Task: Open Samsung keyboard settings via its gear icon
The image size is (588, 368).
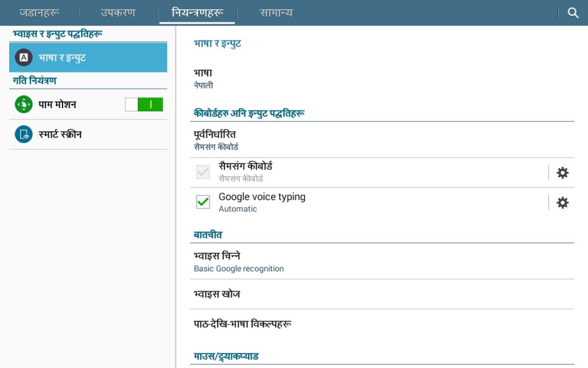Action: [562, 172]
